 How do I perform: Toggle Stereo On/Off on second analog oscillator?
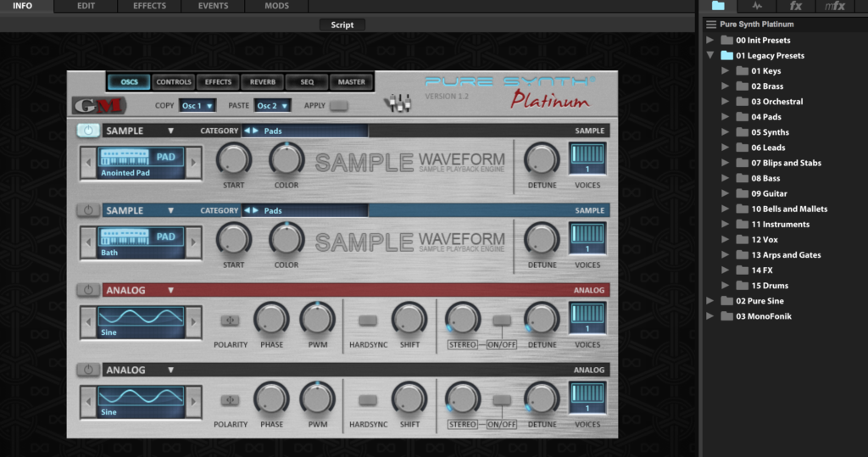[502, 400]
